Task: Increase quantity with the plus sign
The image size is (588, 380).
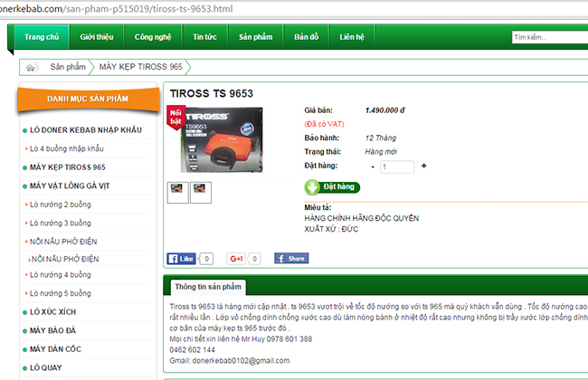Action: (x=423, y=166)
